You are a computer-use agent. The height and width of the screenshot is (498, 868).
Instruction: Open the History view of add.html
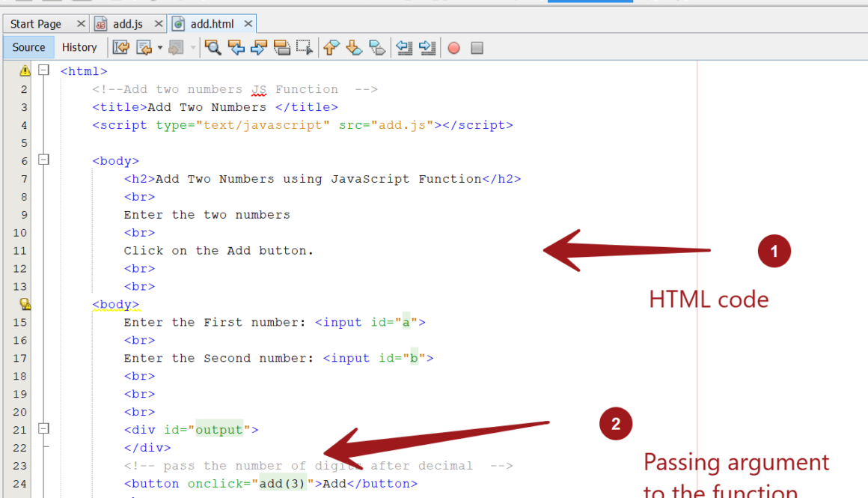pyautogui.click(x=79, y=47)
